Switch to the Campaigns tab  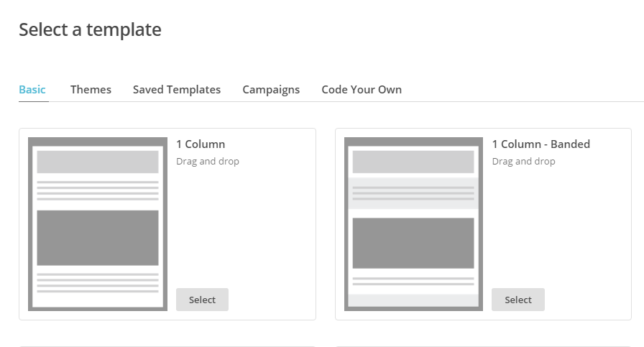pos(271,90)
